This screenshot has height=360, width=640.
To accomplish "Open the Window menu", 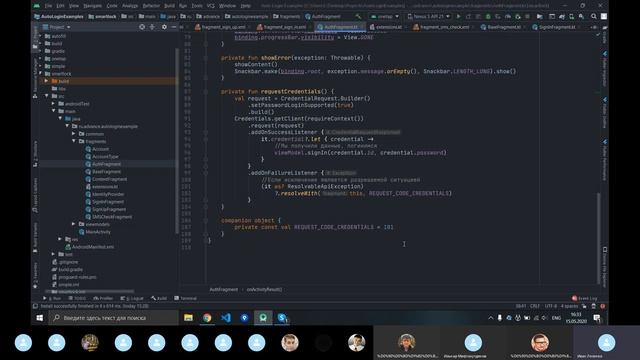I will (227, 6).
